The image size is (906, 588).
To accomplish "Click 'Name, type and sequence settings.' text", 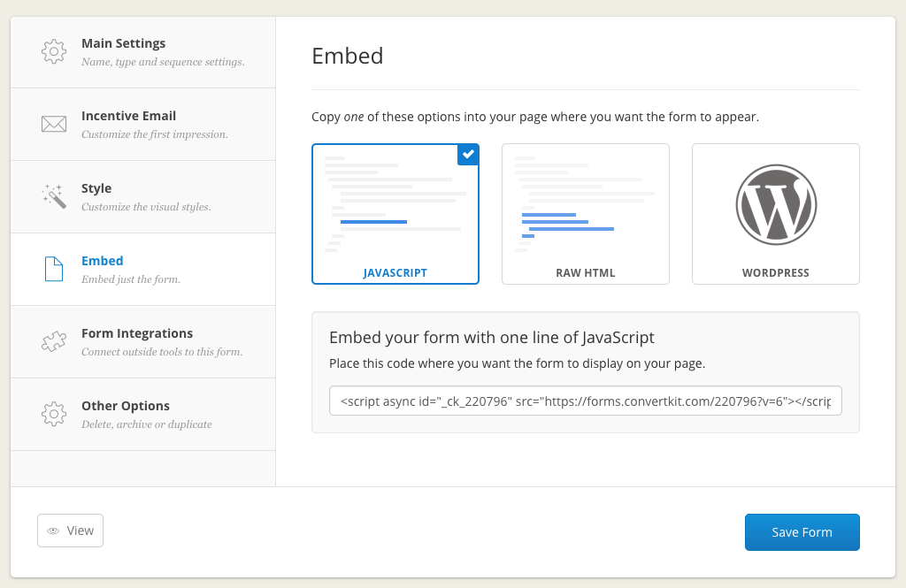I will [x=163, y=62].
